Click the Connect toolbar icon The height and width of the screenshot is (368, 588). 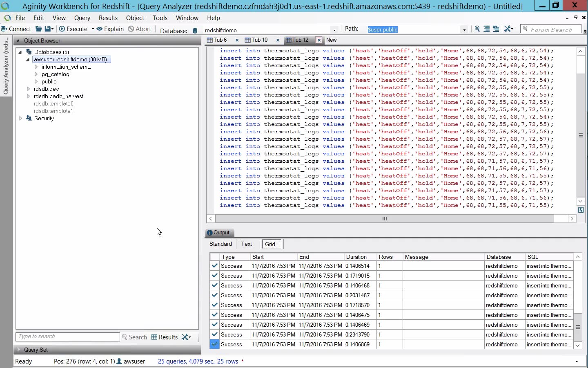tap(4, 29)
